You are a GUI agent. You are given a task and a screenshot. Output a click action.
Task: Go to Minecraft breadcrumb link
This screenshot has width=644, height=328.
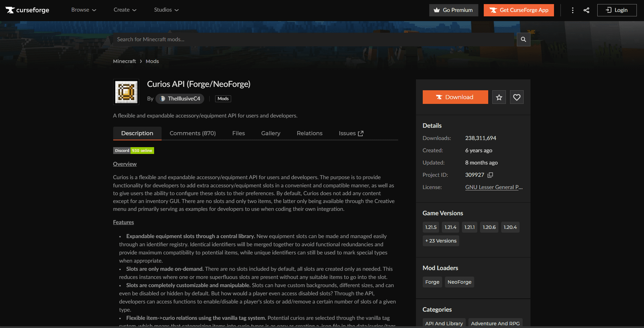point(124,61)
